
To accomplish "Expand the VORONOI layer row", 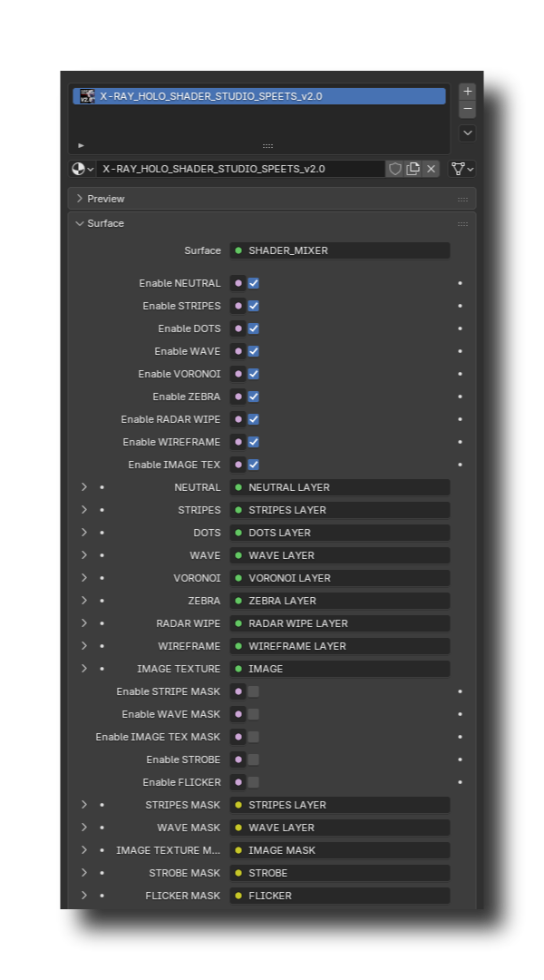I will pos(83,578).
